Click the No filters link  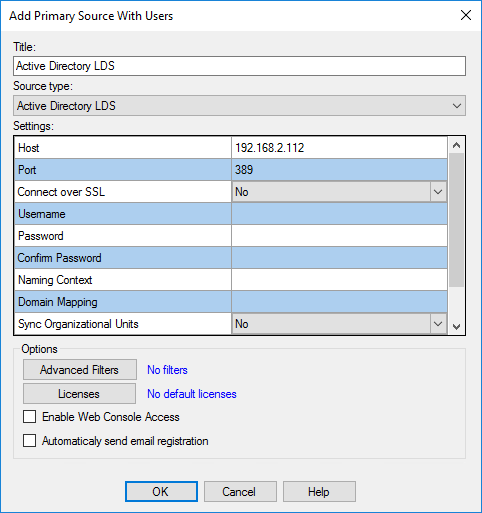tap(167, 370)
